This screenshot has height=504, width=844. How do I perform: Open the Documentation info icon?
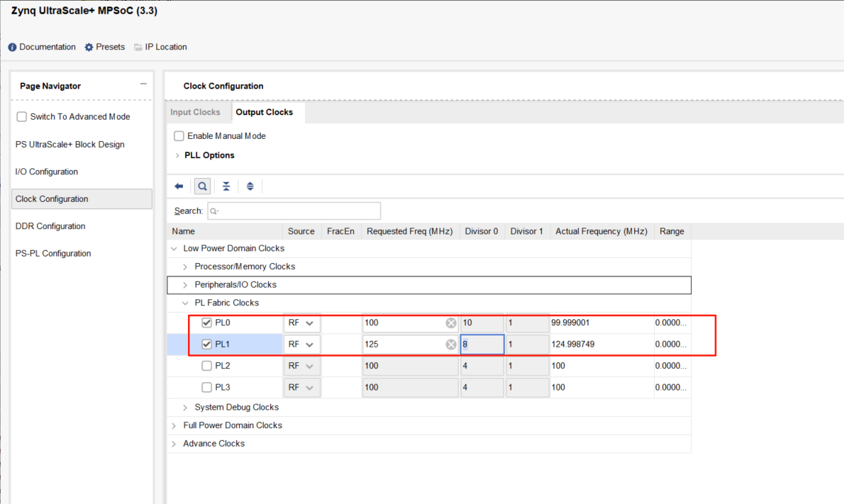pyautogui.click(x=12, y=47)
